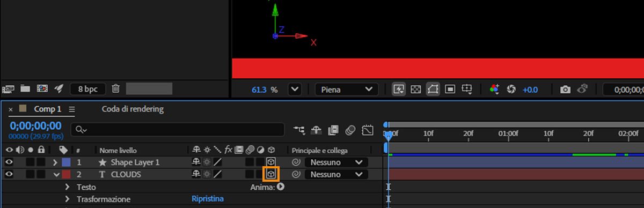Take a snapshot with the camera icon

pyautogui.click(x=565, y=90)
